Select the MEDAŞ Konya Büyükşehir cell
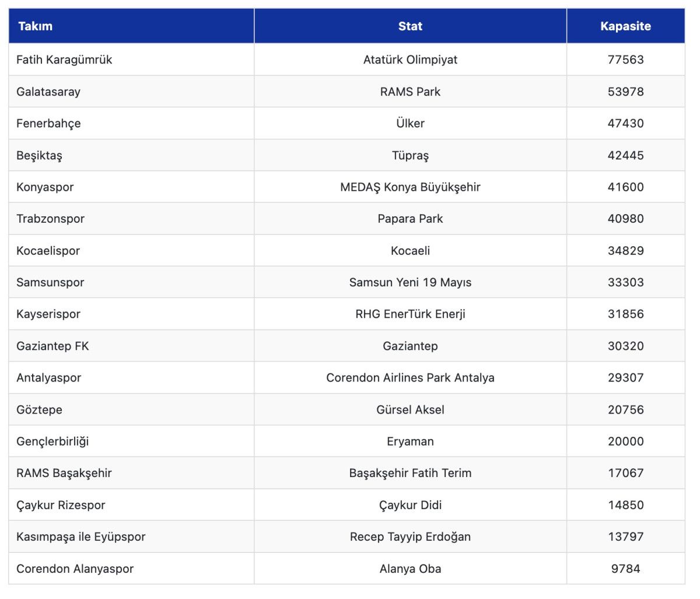 pyautogui.click(x=410, y=187)
